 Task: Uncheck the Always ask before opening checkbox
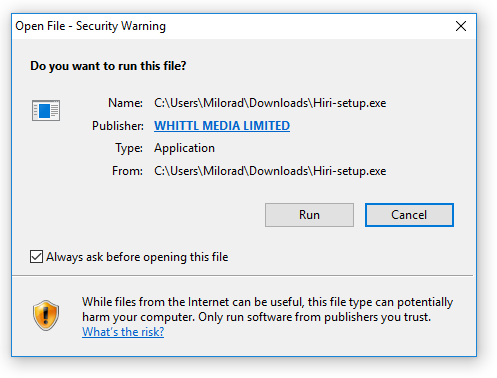36,257
